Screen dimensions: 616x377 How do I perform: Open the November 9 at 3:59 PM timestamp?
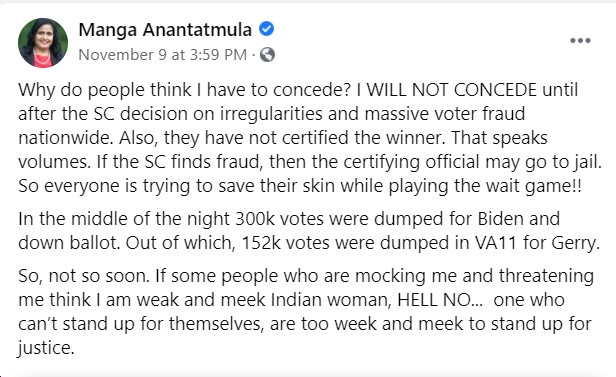[x=163, y=55]
